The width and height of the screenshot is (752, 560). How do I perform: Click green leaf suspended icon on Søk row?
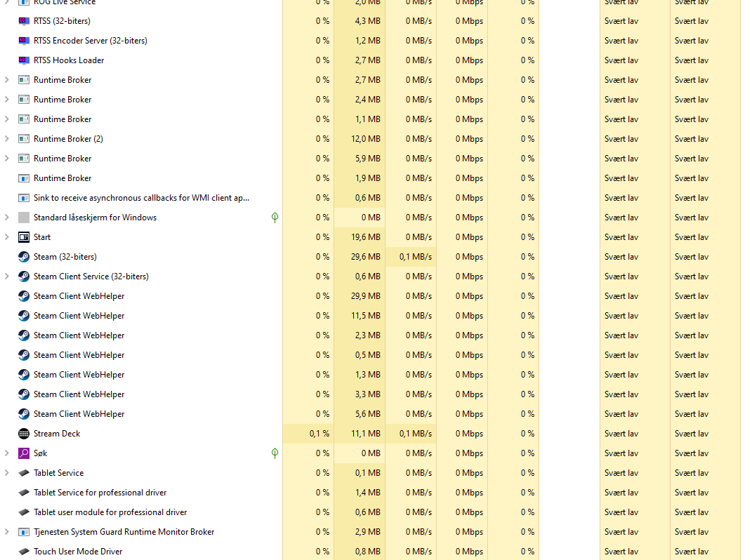pyautogui.click(x=275, y=453)
